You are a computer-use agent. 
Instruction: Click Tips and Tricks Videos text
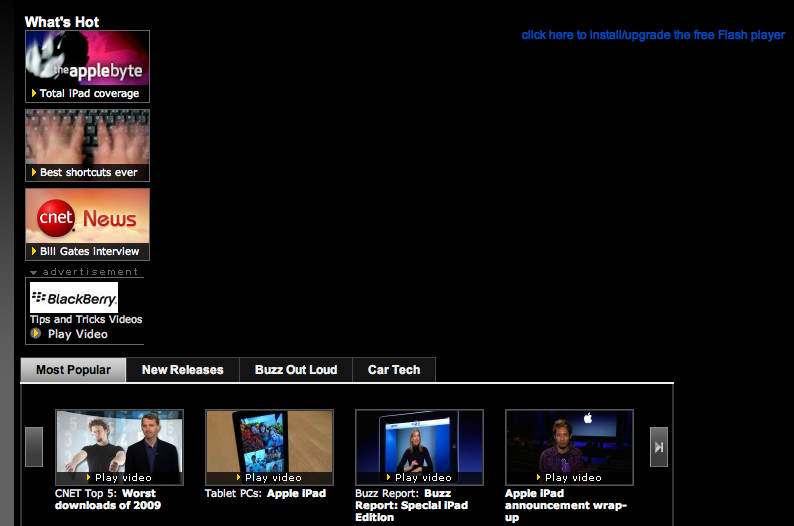[x=86, y=319]
